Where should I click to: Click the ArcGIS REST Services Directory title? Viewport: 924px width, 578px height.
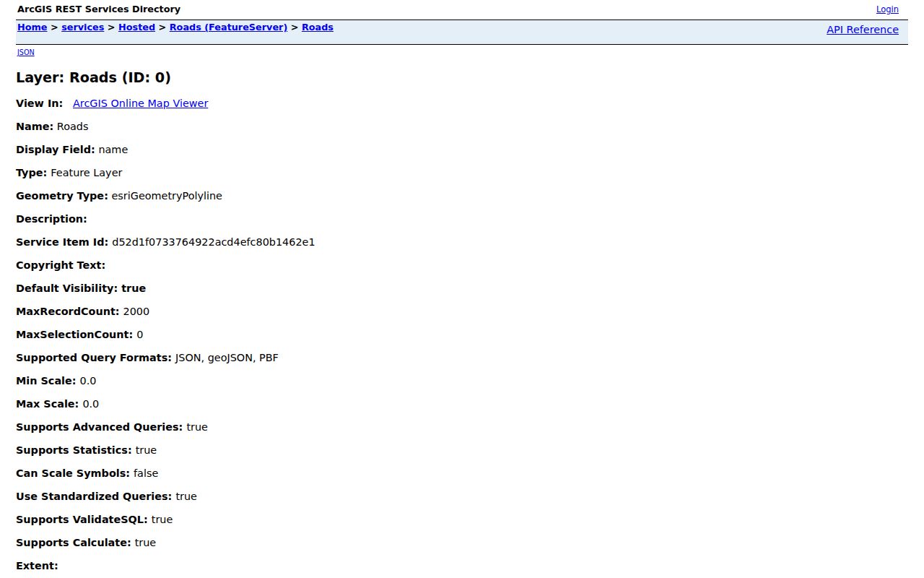click(x=99, y=9)
